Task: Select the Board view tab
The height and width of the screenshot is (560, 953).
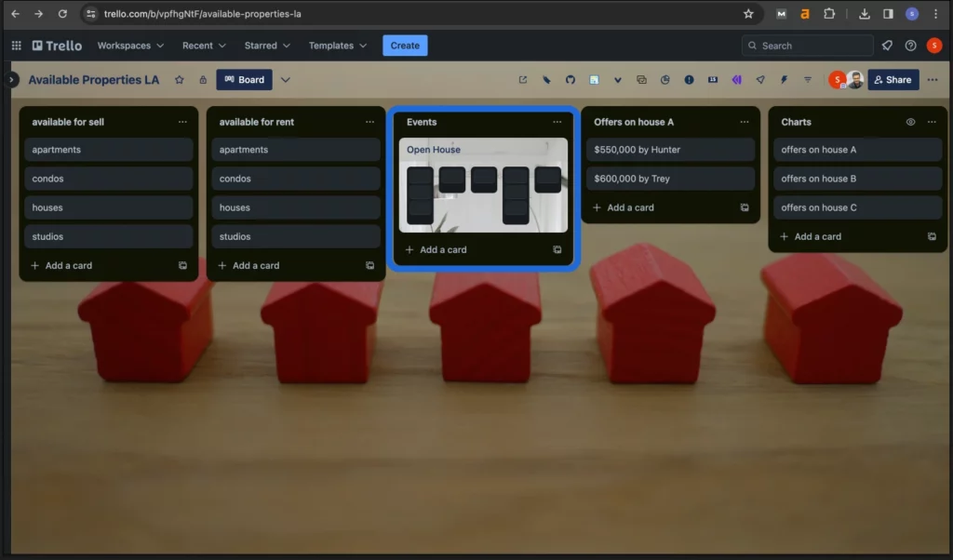Action: [245, 80]
